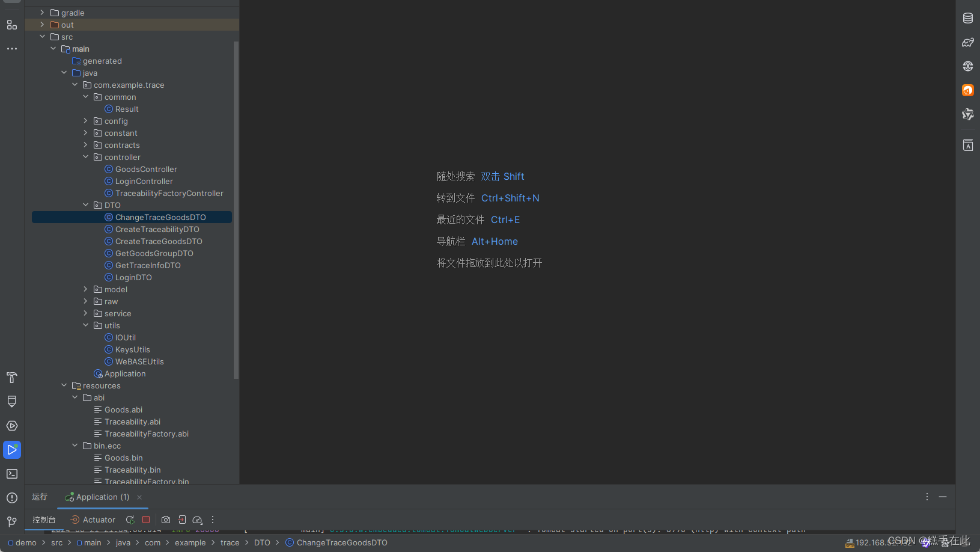Collapse the resources folder
This screenshot has height=552, width=980.
tap(64, 385)
